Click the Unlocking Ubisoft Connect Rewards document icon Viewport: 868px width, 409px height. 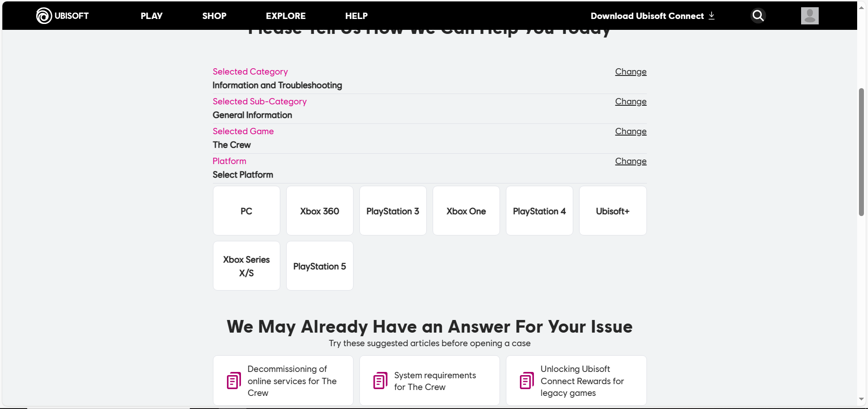click(527, 381)
